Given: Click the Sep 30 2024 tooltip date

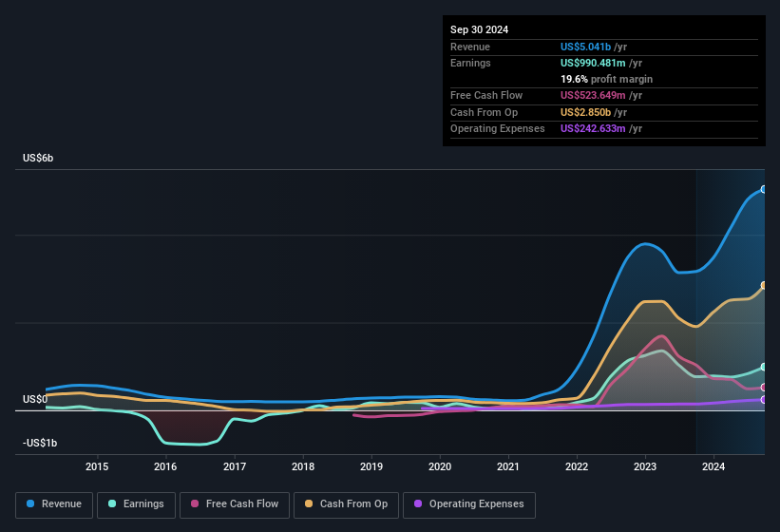Looking at the screenshot, I should point(480,29).
